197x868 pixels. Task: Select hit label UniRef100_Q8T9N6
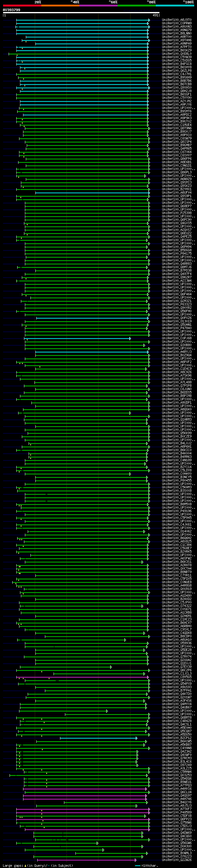click(x=177, y=128)
